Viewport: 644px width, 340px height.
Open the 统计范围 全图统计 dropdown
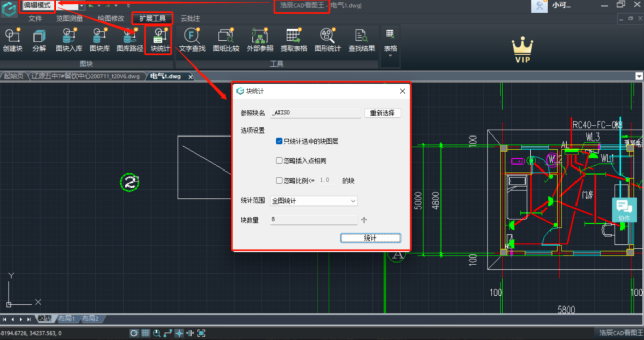314,201
